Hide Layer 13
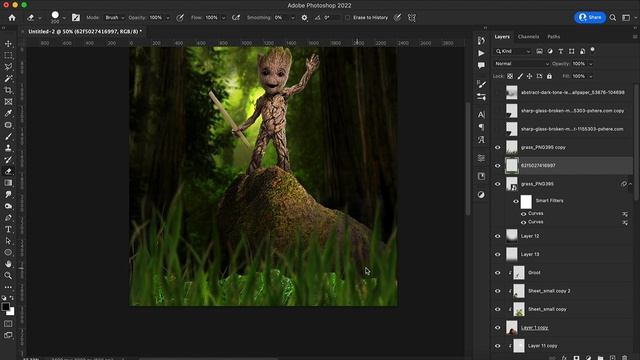 tap(498, 254)
